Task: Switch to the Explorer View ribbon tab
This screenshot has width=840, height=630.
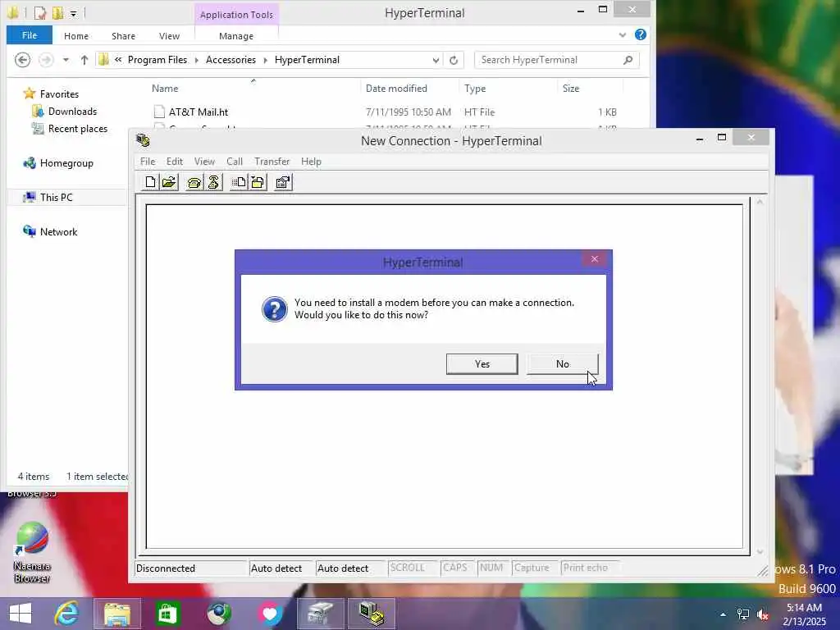Action: click(x=169, y=36)
